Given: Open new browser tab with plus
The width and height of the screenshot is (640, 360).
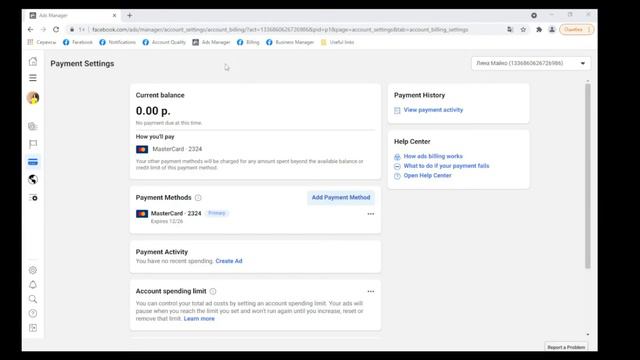Looking at the screenshot, I should click(129, 16).
